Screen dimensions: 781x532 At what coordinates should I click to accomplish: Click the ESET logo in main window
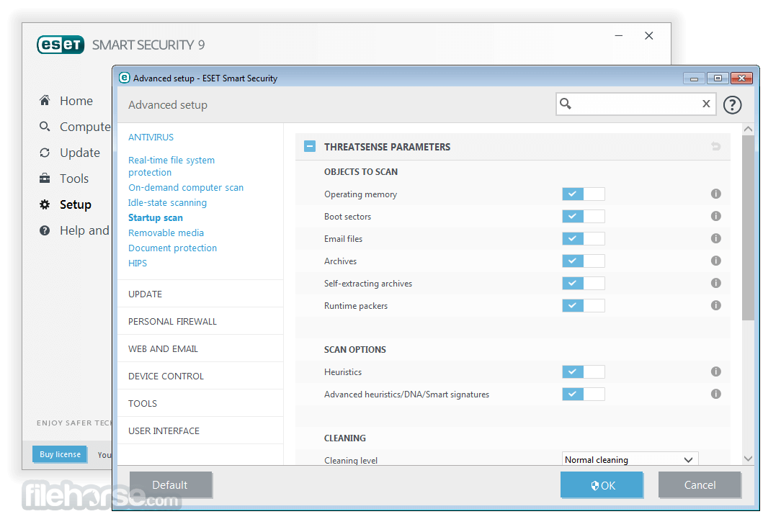[x=61, y=45]
